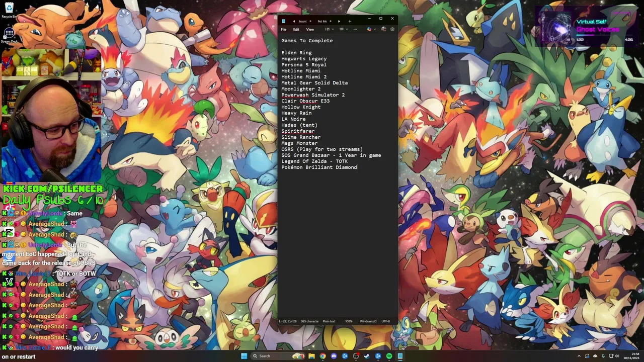Click the Copilot icon in Notepad
The width and height of the screenshot is (644, 362).
(369, 29)
